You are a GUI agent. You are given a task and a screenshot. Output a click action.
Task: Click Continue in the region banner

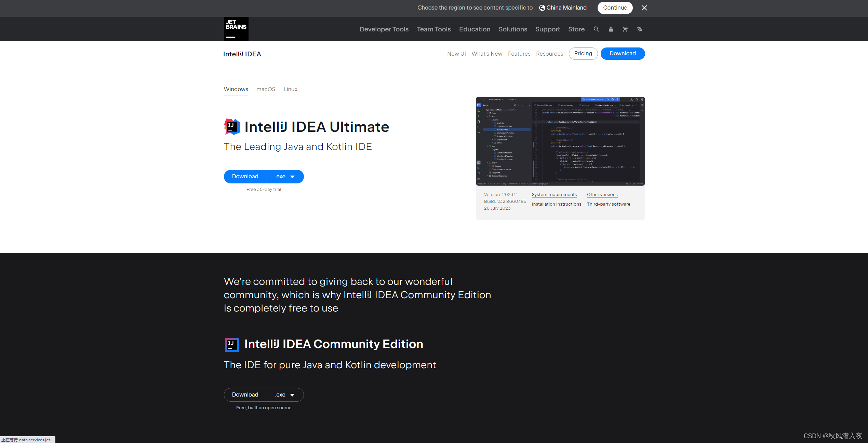(x=615, y=8)
